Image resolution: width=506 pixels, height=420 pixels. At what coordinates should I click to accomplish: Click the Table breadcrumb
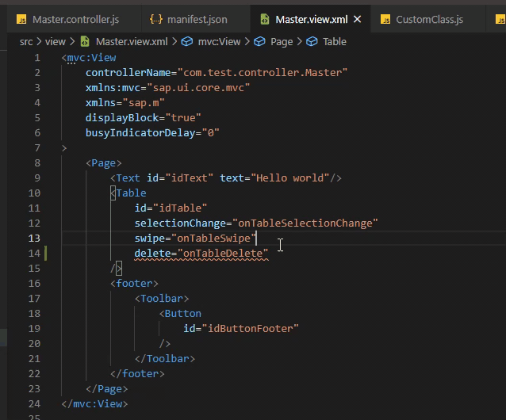[335, 42]
